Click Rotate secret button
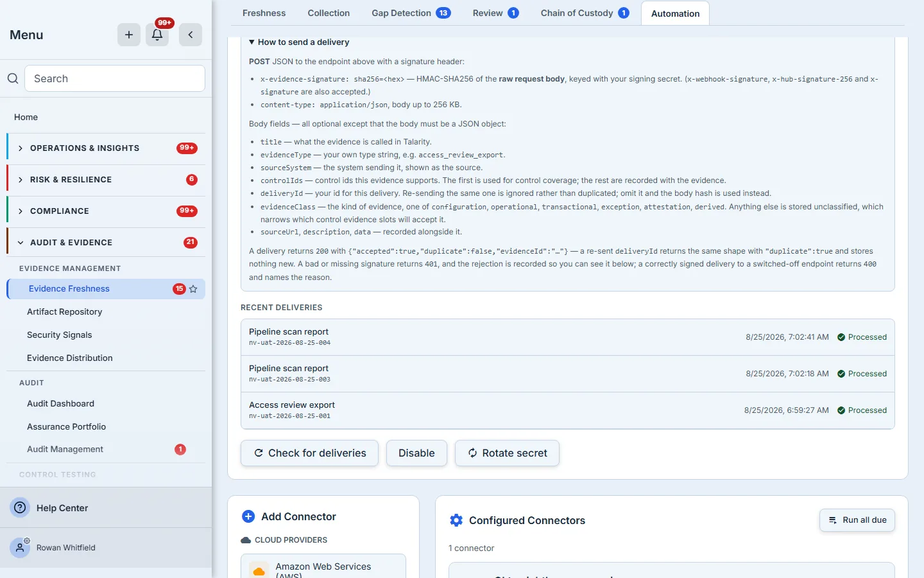Screen dimensions: 924x578 pyautogui.click(x=507, y=453)
